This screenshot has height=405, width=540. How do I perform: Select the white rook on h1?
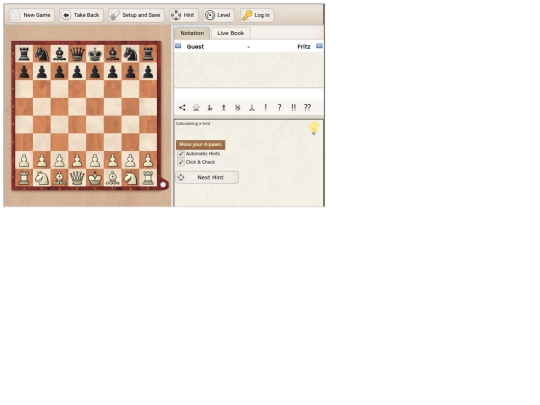(148, 178)
